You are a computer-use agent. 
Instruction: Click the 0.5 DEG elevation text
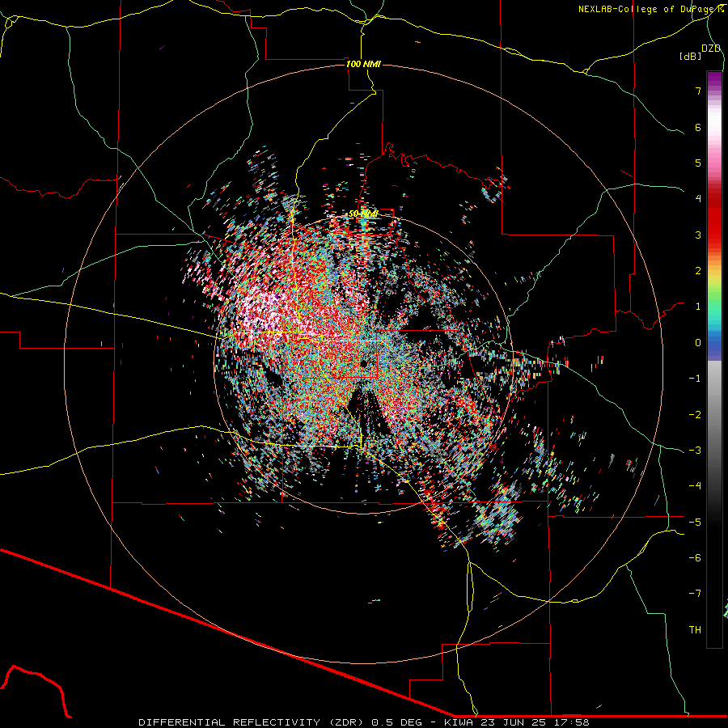[x=397, y=722]
